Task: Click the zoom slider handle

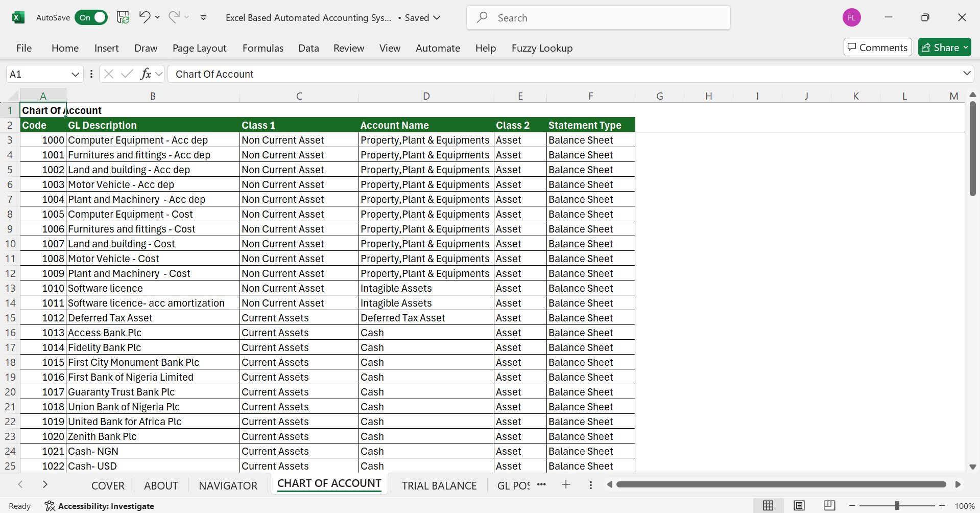Action: point(897,505)
